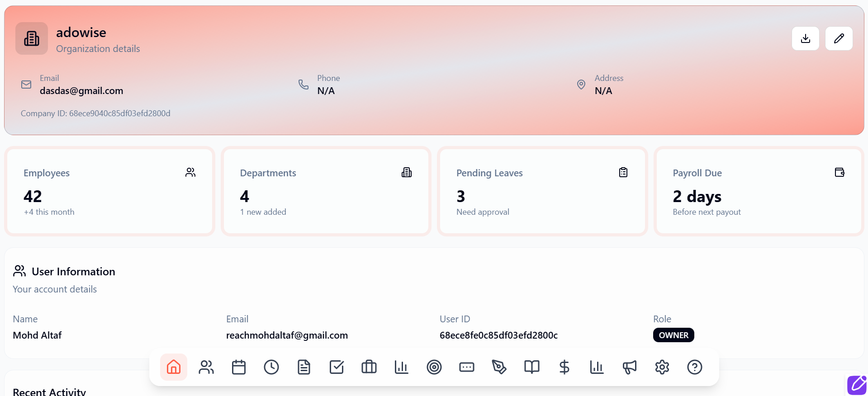Open the briefcase icon in dock
Screen dimensions: 868x396
tap(369, 367)
